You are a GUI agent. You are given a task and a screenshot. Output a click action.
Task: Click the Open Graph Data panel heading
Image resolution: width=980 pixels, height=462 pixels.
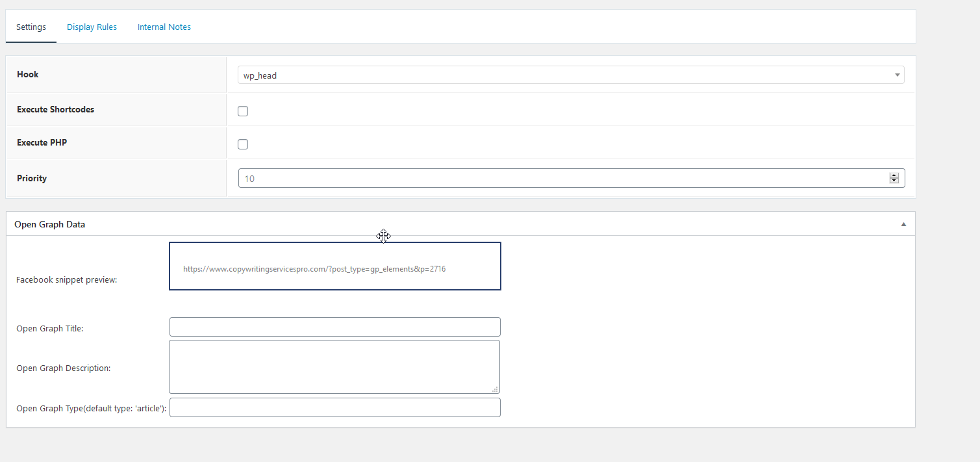coord(50,224)
